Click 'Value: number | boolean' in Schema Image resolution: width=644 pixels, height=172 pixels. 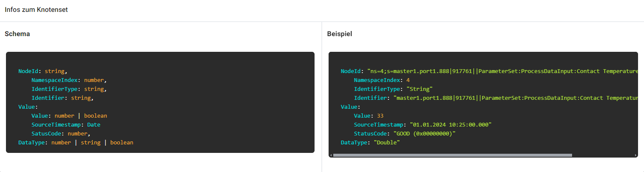coord(69,116)
